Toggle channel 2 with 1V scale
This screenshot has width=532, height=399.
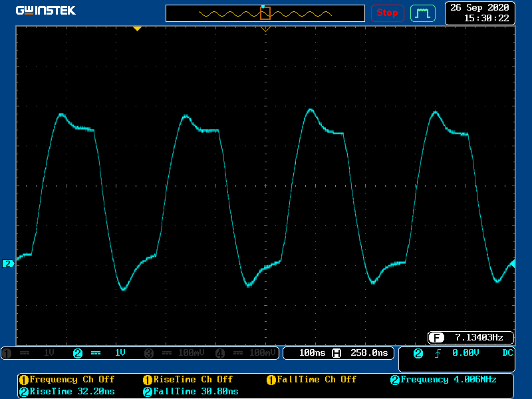coord(100,353)
